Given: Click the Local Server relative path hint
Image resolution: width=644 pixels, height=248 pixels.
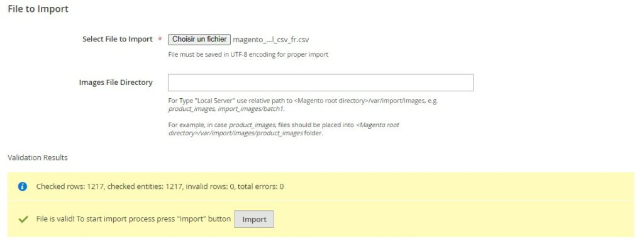Looking at the screenshot, I should 303,100.
